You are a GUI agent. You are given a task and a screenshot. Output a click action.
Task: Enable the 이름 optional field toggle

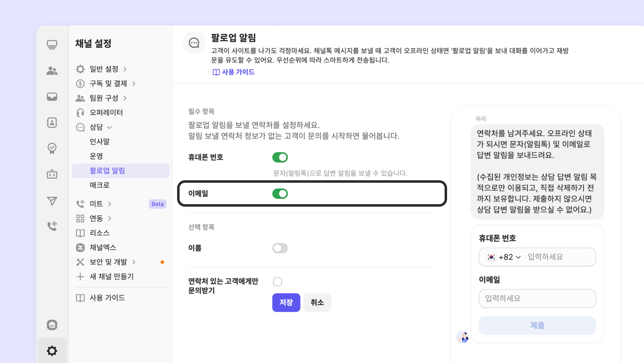click(x=280, y=248)
